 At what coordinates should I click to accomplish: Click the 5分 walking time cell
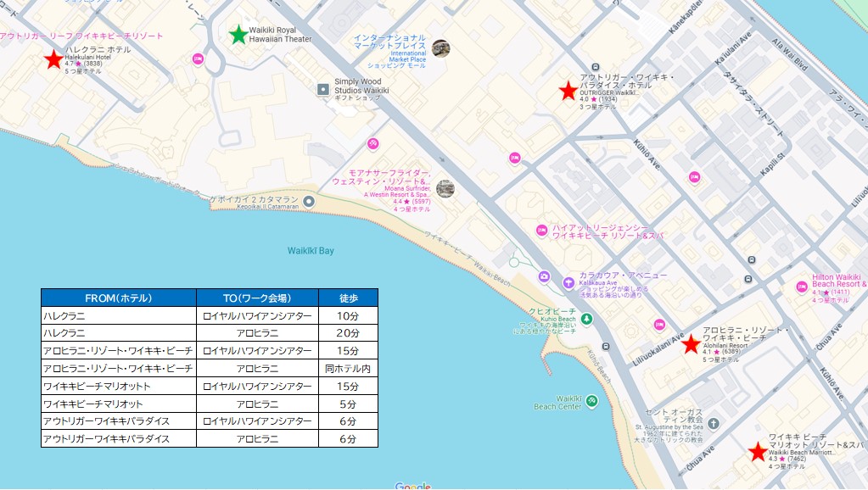348,404
